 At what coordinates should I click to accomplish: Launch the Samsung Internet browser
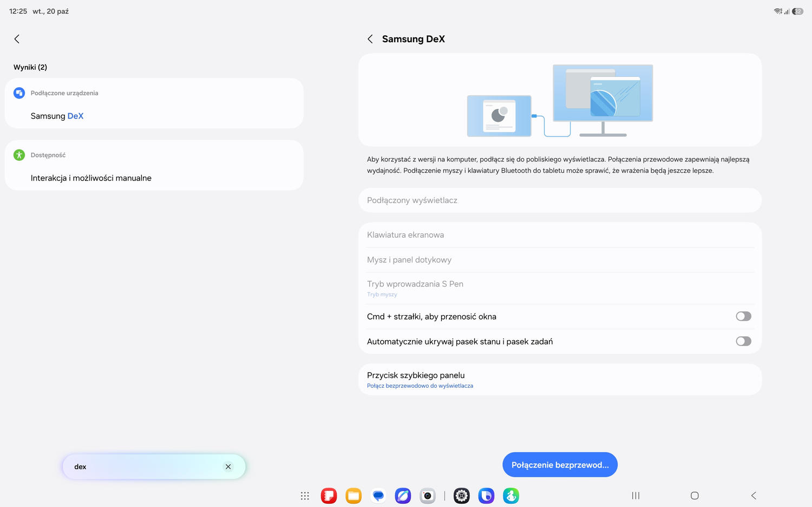tap(403, 496)
